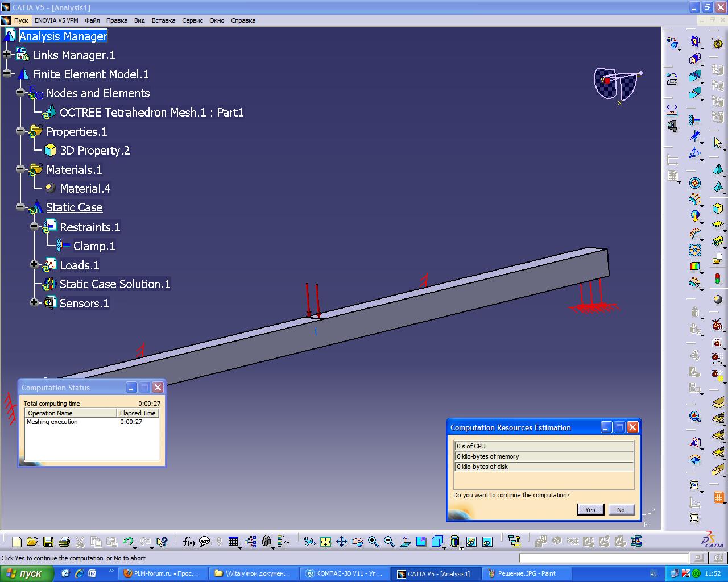
Task: Fit All In view icon
Action: click(x=325, y=542)
